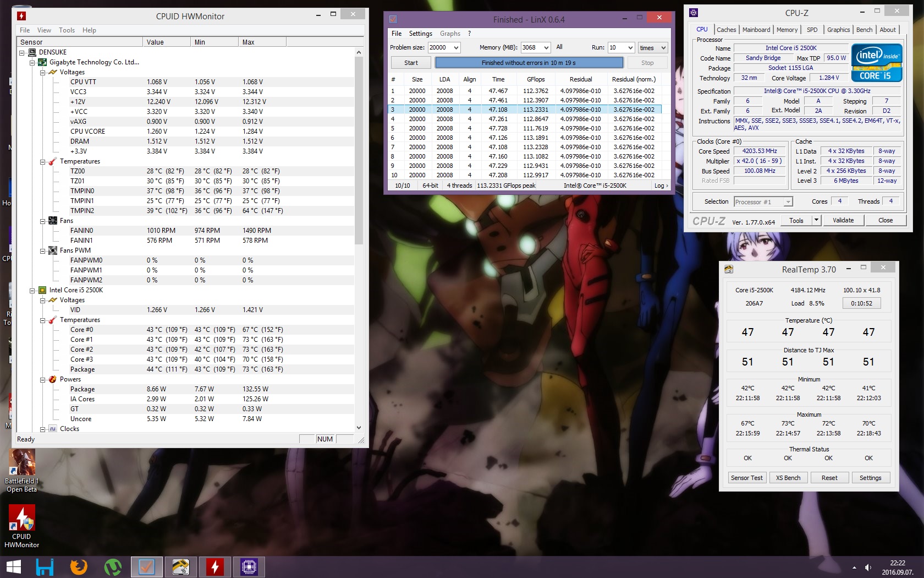Click the LinX progress bar showing finished status

point(529,63)
